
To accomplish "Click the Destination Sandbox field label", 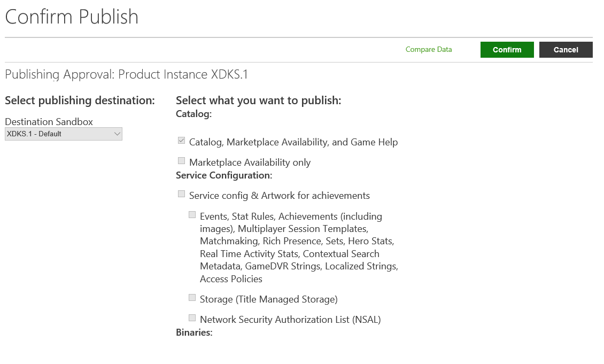I will [49, 122].
